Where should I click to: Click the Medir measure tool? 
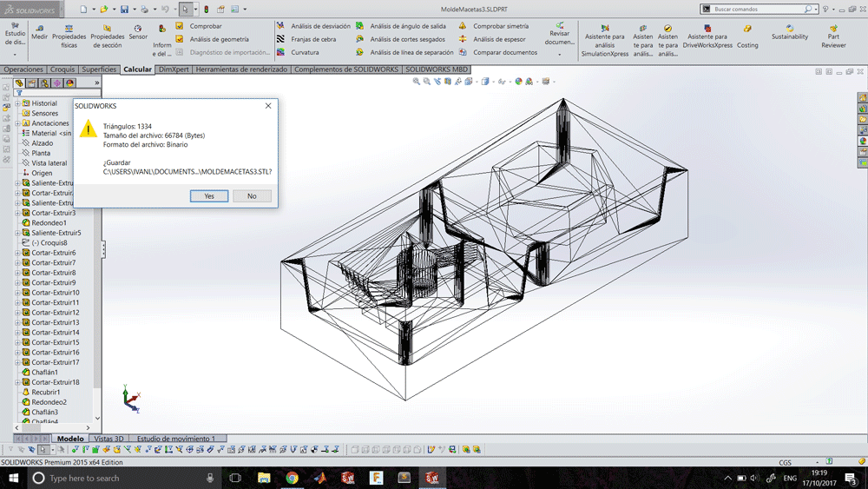click(x=39, y=32)
